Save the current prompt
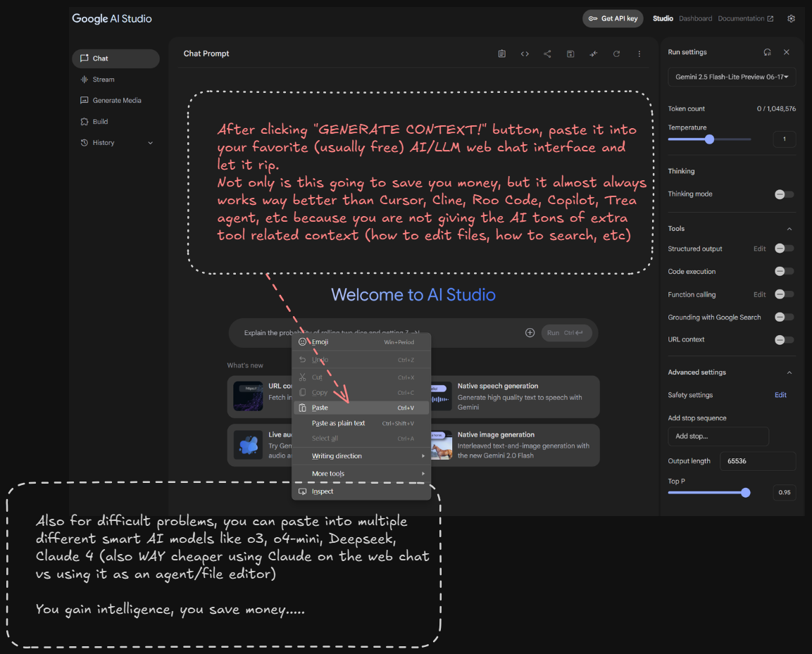Viewport: 812px width, 654px height. [570, 54]
